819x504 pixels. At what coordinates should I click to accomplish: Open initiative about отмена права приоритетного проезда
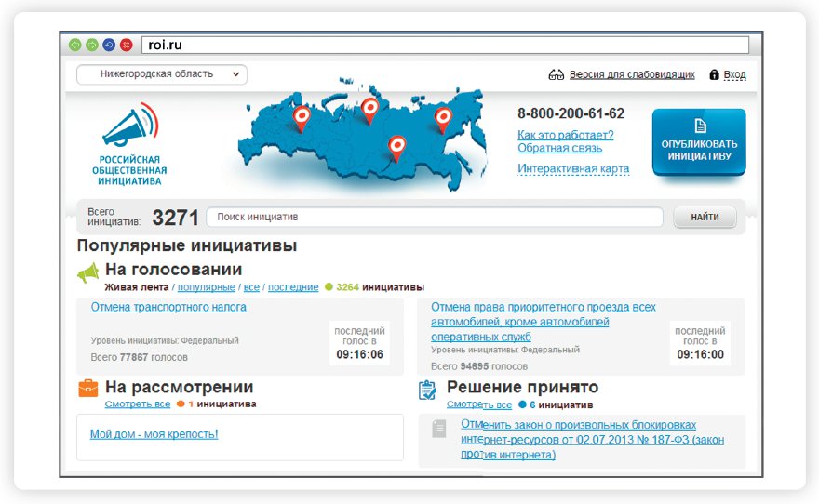coord(544,322)
